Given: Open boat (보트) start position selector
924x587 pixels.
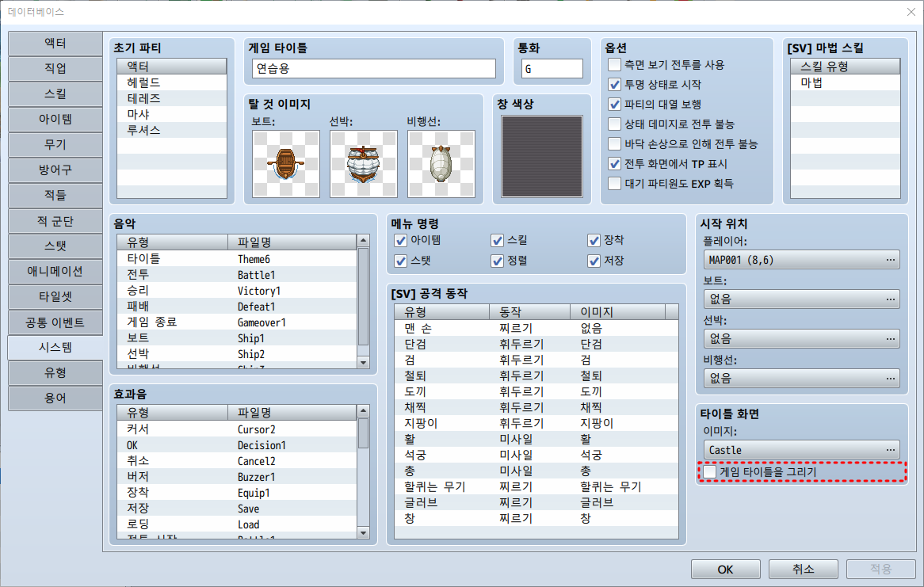Looking at the screenshot, I should pyautogui.click(x=801, y=299).
